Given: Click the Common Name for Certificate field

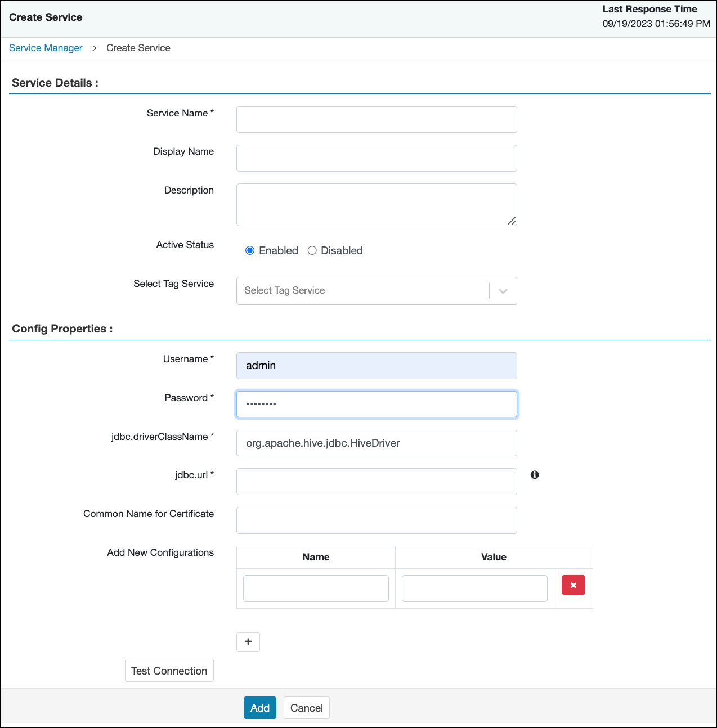Looking at the screenshot, I should pos(376,520).
